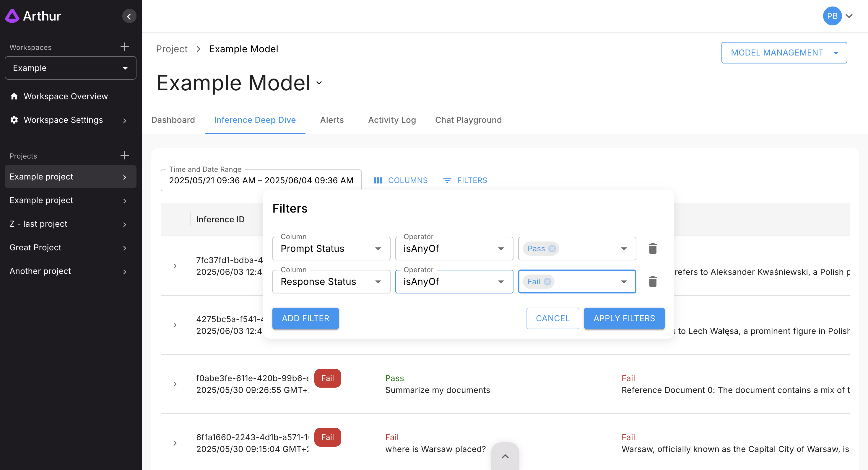Open the Model Management menu
This screenshot has height=470, width=868.
(x=784, y=53)
